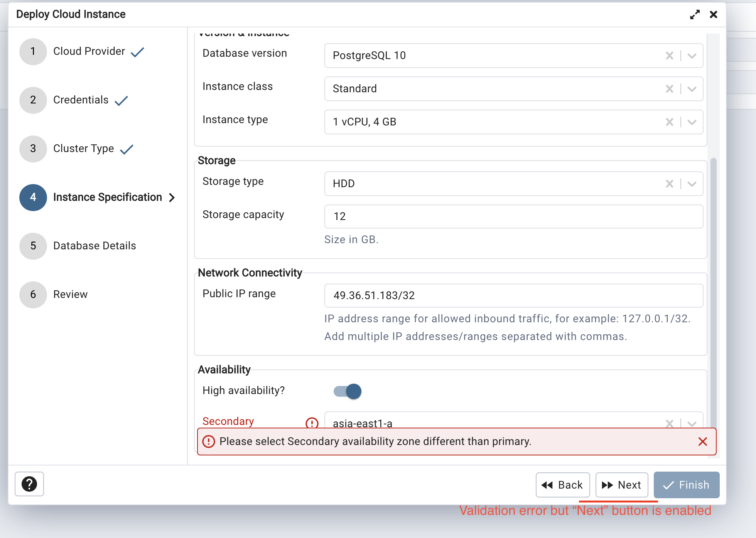Click the Back button
Image resolution: width=756 pixels, height=538 pixels.
click(x=563, y=485)
